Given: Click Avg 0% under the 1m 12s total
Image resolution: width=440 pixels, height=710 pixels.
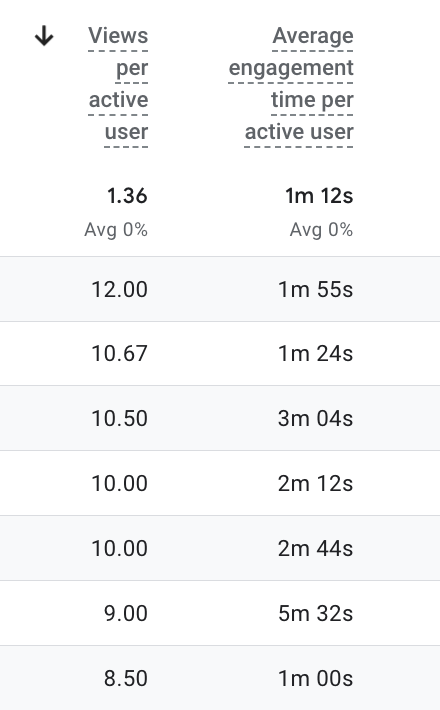Looking at the screenshot, I should click(321, 230).
